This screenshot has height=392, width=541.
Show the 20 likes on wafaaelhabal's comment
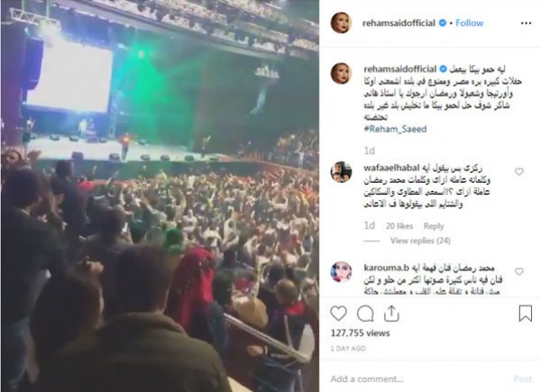399,226
